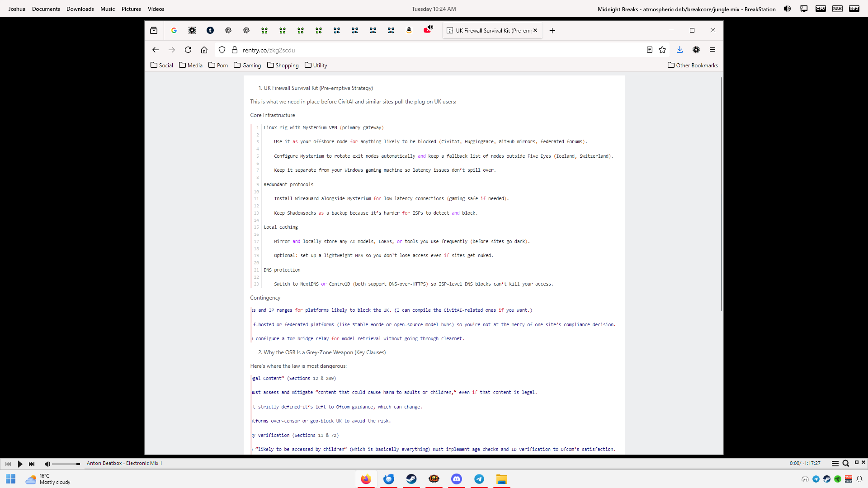The width and height of the screenshot is (868, 488).
Task: Open the Joshua home folder shortcut
Action: (17, 9)
